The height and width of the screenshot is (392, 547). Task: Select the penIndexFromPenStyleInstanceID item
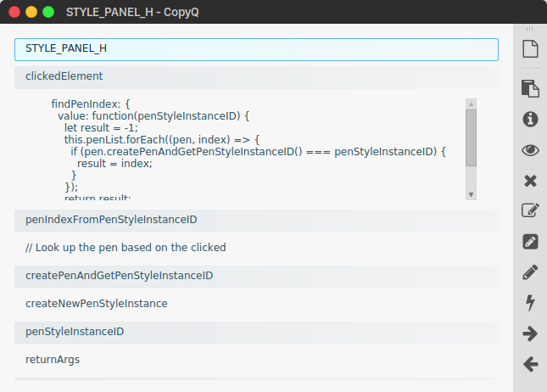pos(256,220)
